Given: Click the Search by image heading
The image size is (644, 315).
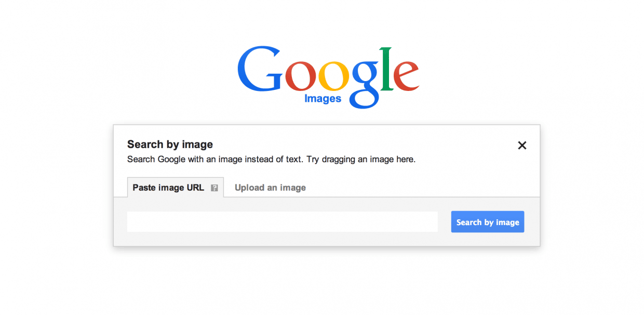Looking at the screenshot, I should pos(170,145).
